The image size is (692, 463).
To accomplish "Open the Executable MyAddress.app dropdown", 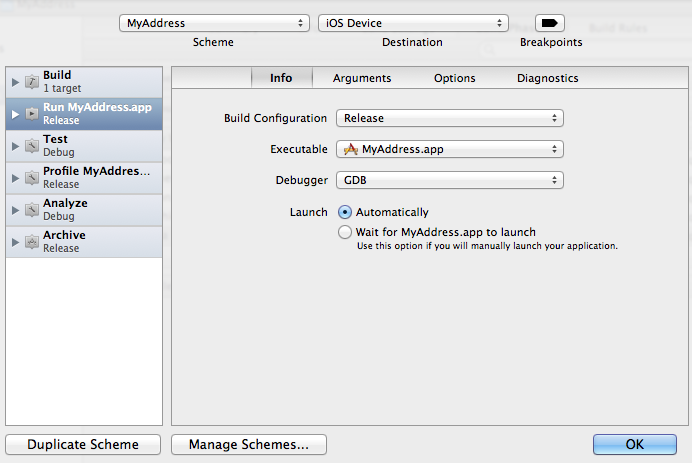I will [450, 149].
